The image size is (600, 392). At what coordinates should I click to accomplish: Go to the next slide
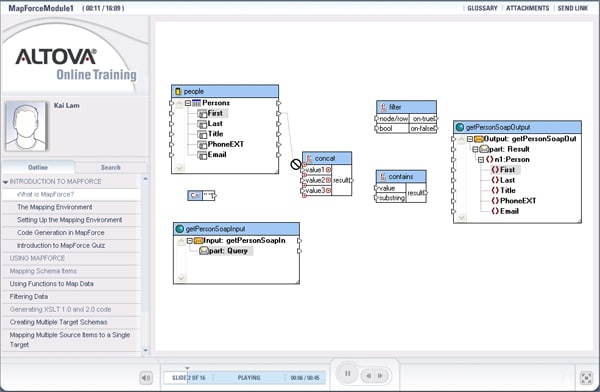[x=381, y=376]
